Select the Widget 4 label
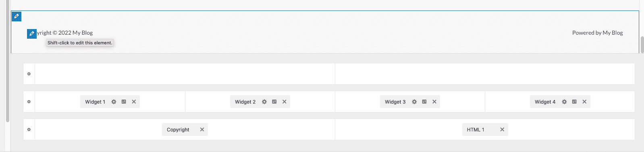Screen dimensions: 644x152 pos(545,102)
